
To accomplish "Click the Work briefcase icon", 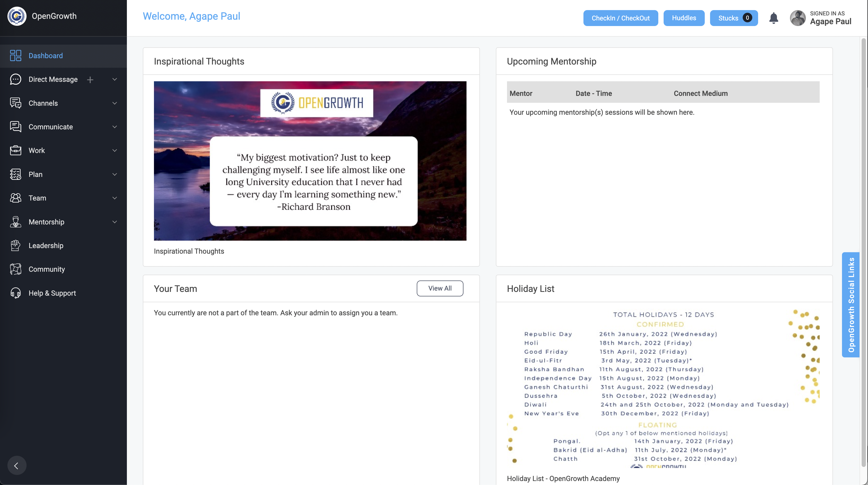I will [x=15, y=150].
